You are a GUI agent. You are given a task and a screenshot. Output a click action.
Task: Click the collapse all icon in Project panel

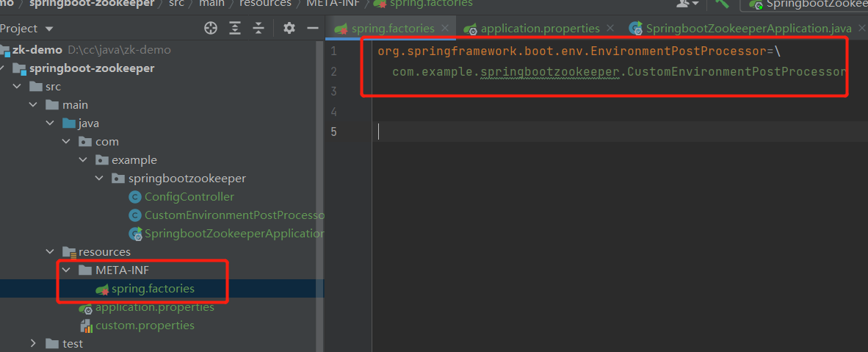(258, 28)
